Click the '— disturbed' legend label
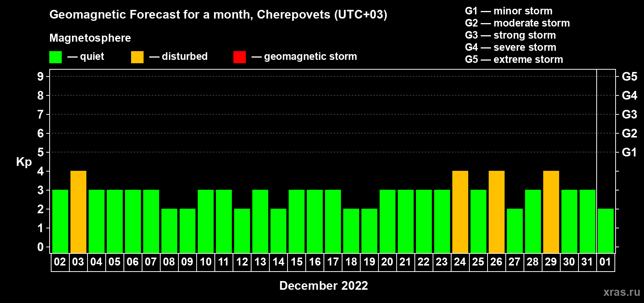Viewport: 644px width, 303px height. pos(178,56)
